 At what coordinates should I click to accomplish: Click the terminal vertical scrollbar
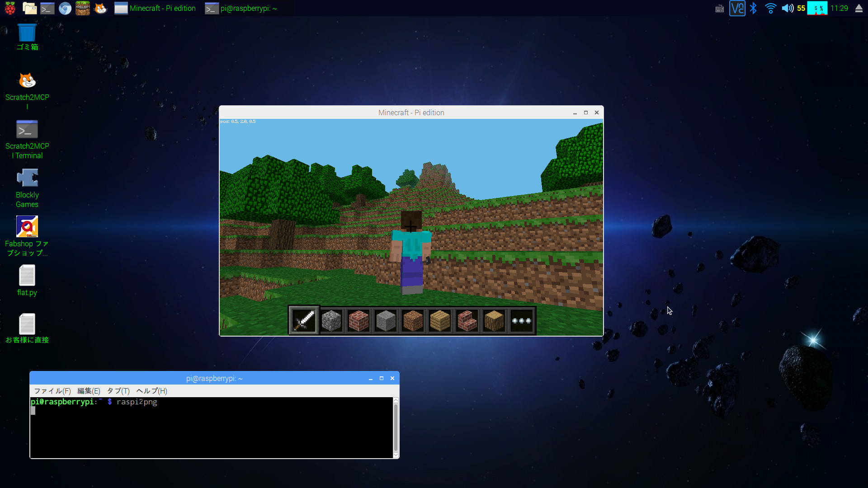click(x=396, y=427)
